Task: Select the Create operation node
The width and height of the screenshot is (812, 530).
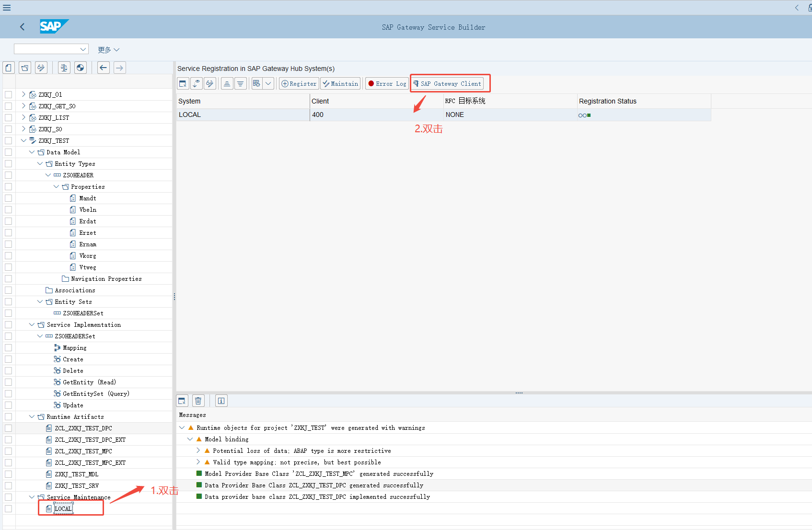Action: pos(73,359)
